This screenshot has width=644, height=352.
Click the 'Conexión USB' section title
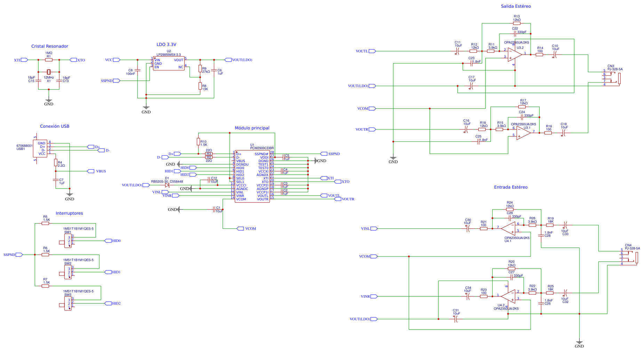pyautogui.click(x=55, y=126)
